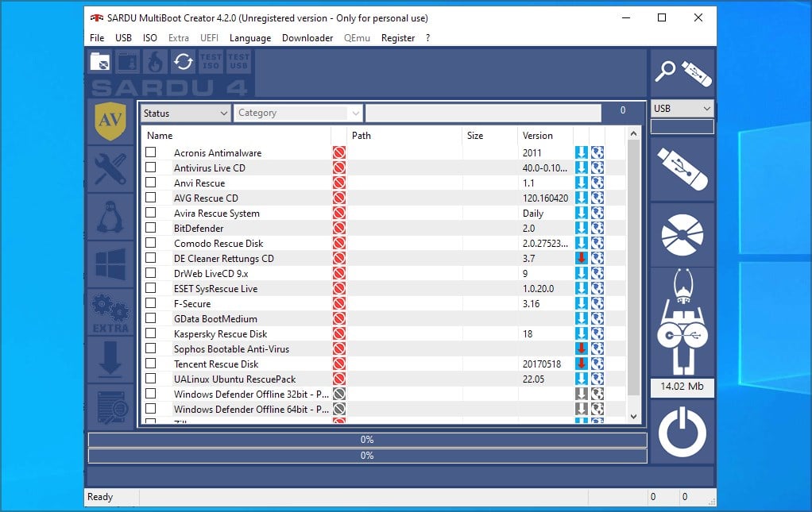Viewport: 812px width, 512px height.
Task: Click download arrow for Kaspersky Rescue Disk
Action: [x=581, y=334]
